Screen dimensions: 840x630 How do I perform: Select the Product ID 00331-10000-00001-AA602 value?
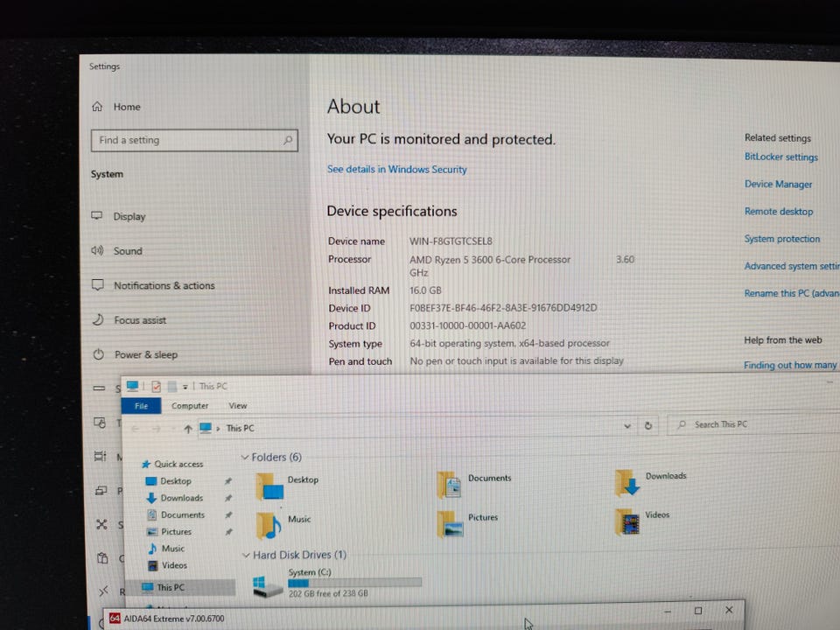click(467, 325)
